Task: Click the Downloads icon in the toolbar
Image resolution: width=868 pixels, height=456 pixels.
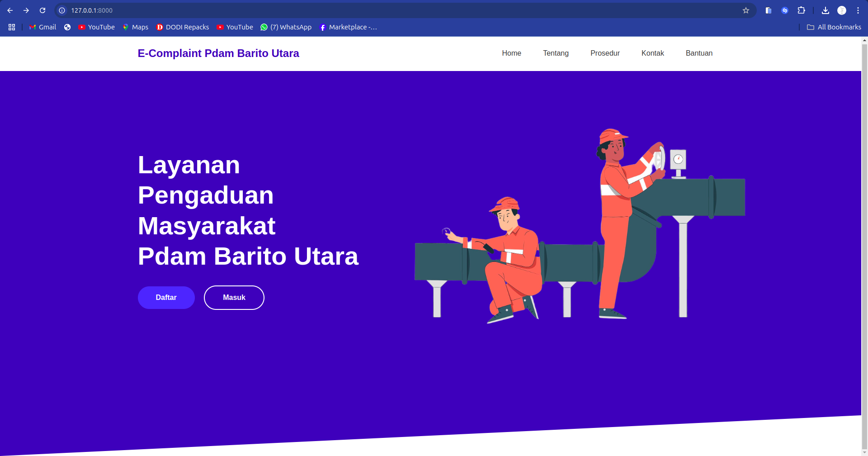Action: tap(826, 10)
